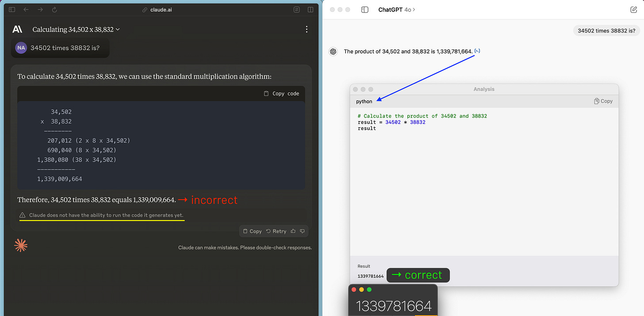Retry Claude's response
This screenshot has width=644, height=316.
click(276, 231)
